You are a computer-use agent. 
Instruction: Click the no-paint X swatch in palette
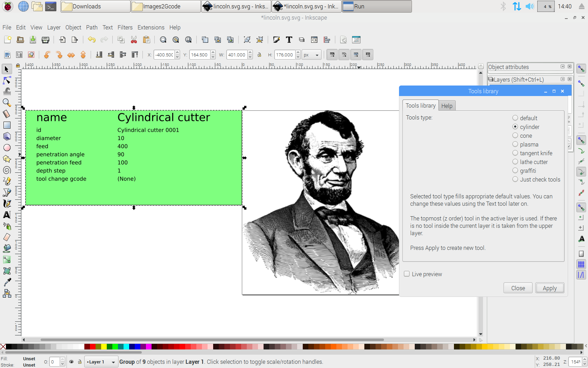coord(3,347)
